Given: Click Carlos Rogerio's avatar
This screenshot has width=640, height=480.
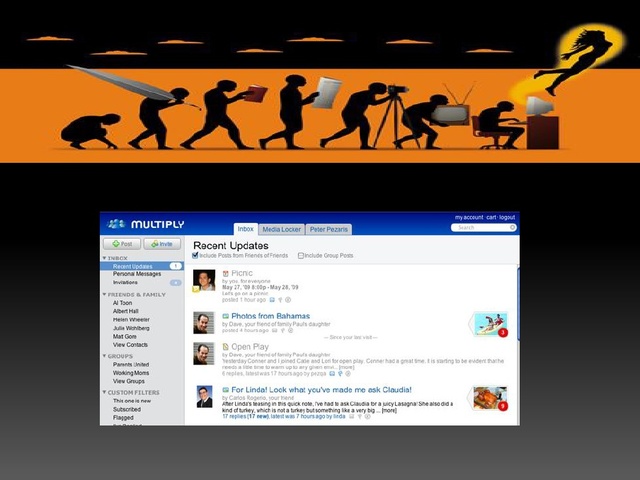Looking at the screenshot, I should (204, 396).
